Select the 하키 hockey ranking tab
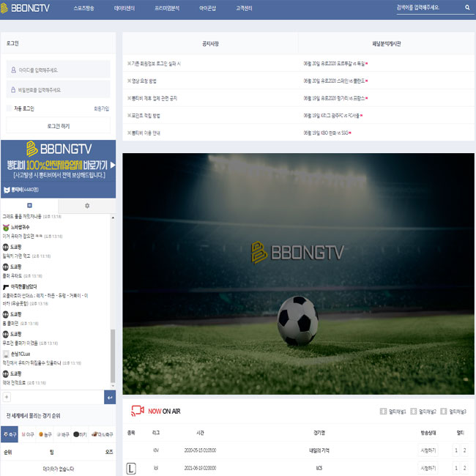Screen dimensions: 476x476 pyautogui.click(x=80, y=434)
